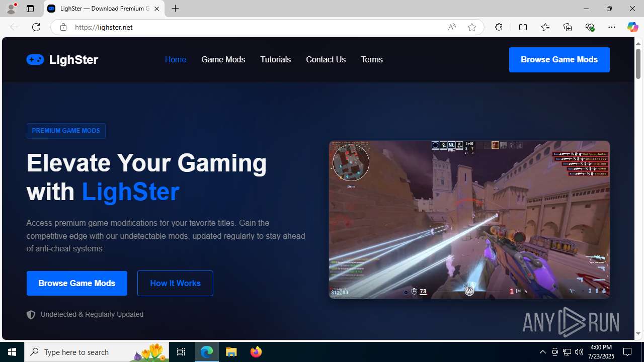Open the Game Mods nav item
644x362 pixels.
[x=223, y=59]
